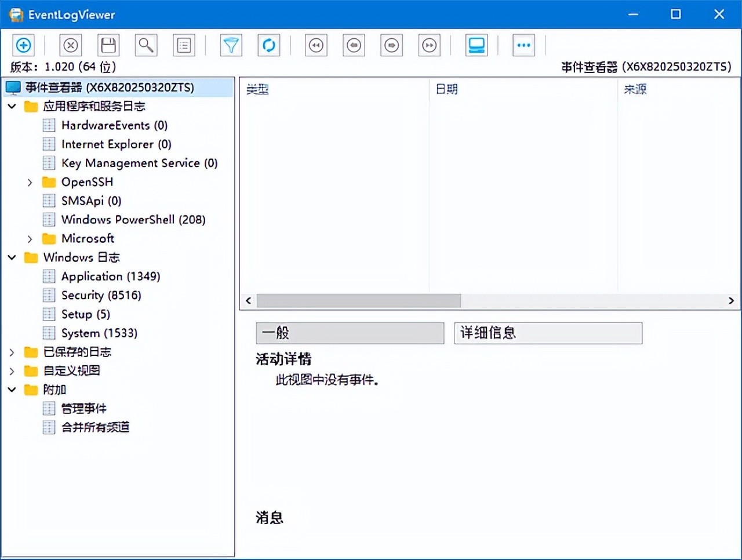Select the 已保存的日志 folder label
This screenshot has width=742, height=560.
(77, 352)
